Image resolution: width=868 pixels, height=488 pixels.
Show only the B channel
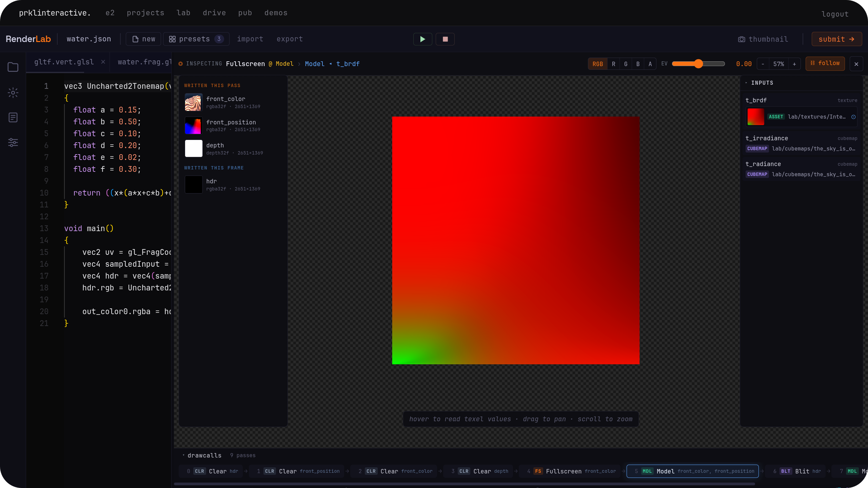[638, 64]
